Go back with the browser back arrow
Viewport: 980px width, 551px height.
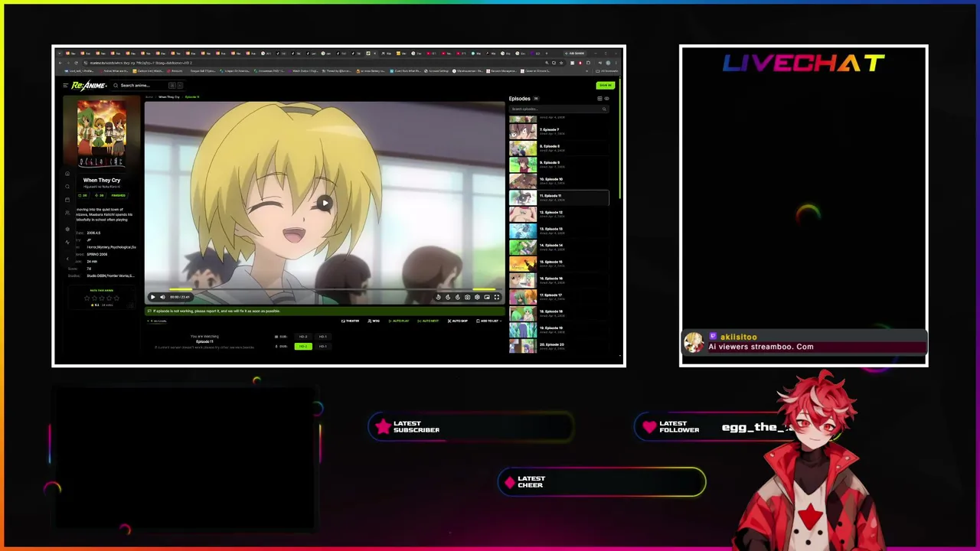(x=60, y=63)
